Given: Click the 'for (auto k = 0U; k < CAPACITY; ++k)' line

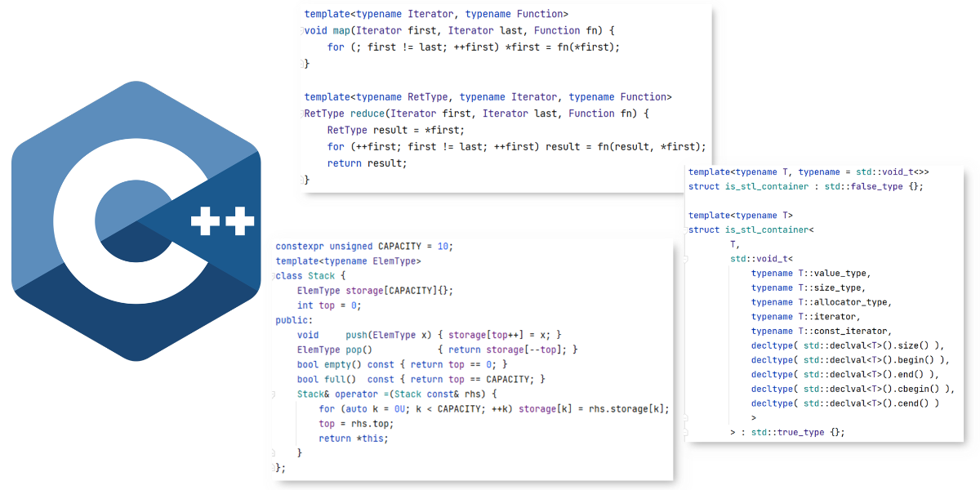Looking at the screenshot, I should [x=494, y=408].
